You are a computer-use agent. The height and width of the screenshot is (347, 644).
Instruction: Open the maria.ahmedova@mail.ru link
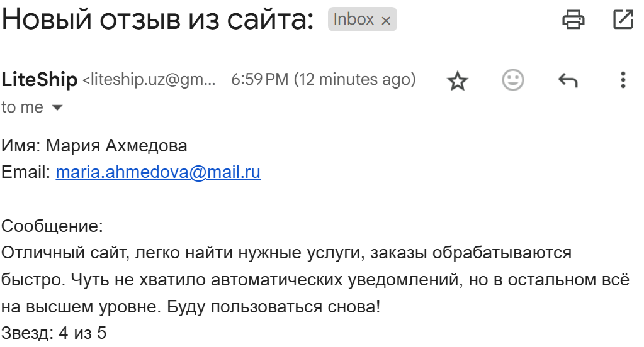[158, 172]
